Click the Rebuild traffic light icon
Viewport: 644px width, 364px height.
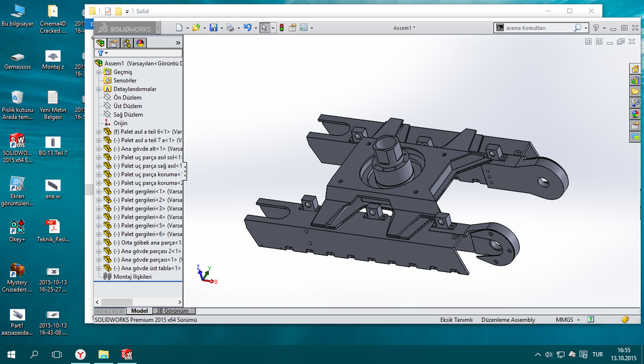pyautogui.click(x=281, y=28)
